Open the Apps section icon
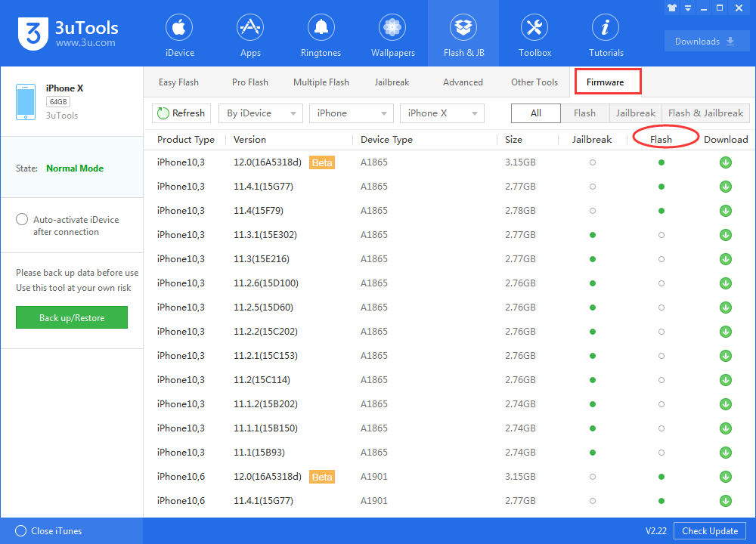756x544 pixels. 250,29
